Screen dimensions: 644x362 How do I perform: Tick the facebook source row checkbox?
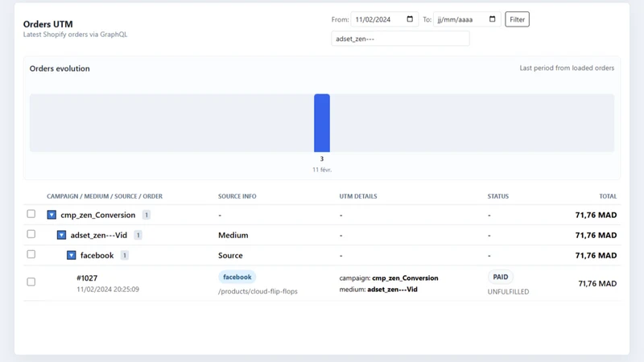pyautogui.click(x=31, y=254)
